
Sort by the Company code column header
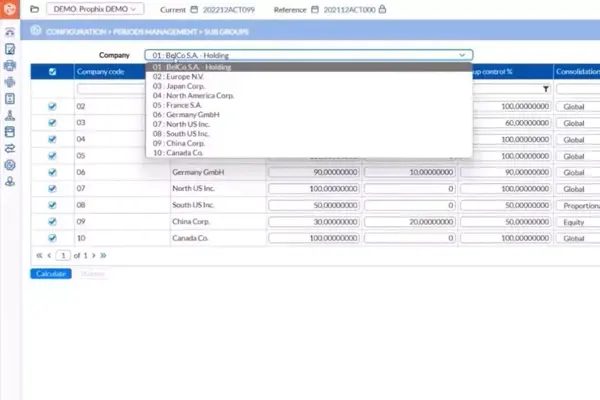tap(101, 72)
